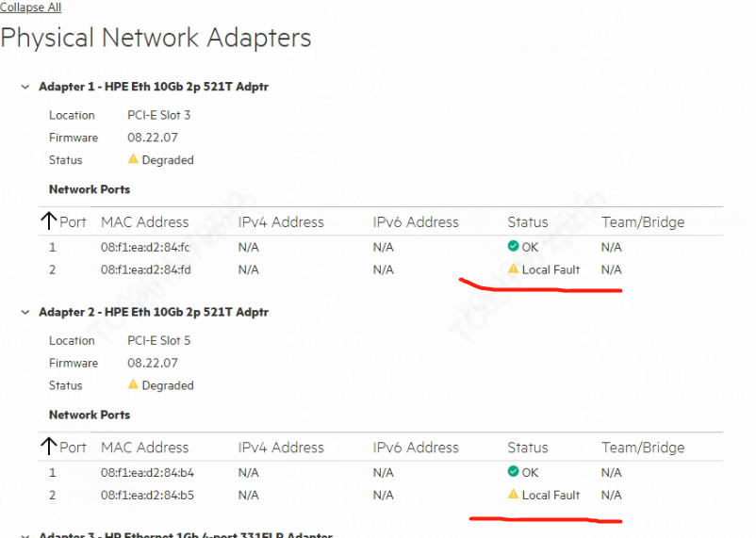The height and width of the screenshot is (538, 756).
Task: Sort Adapter 1 table by Status header
Action: (527, 222)
